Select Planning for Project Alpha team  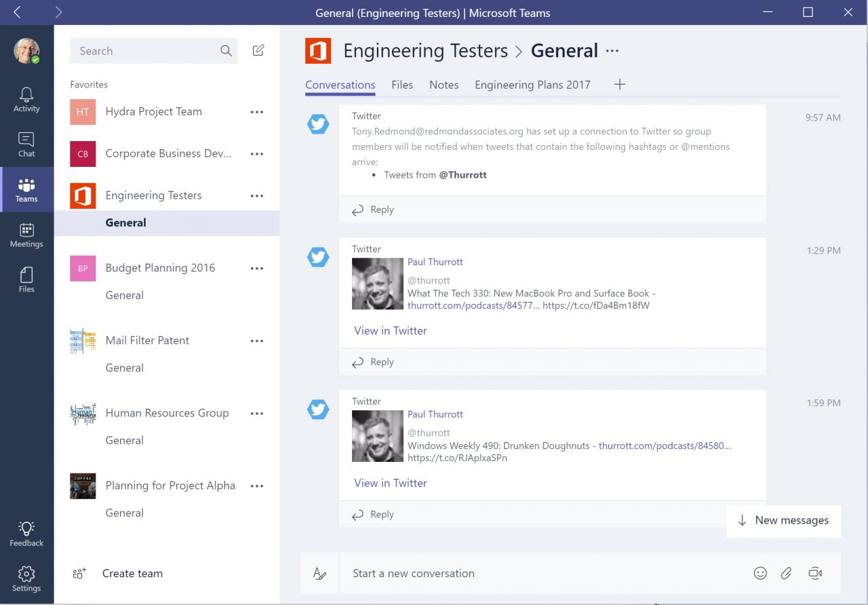(170, 486)
